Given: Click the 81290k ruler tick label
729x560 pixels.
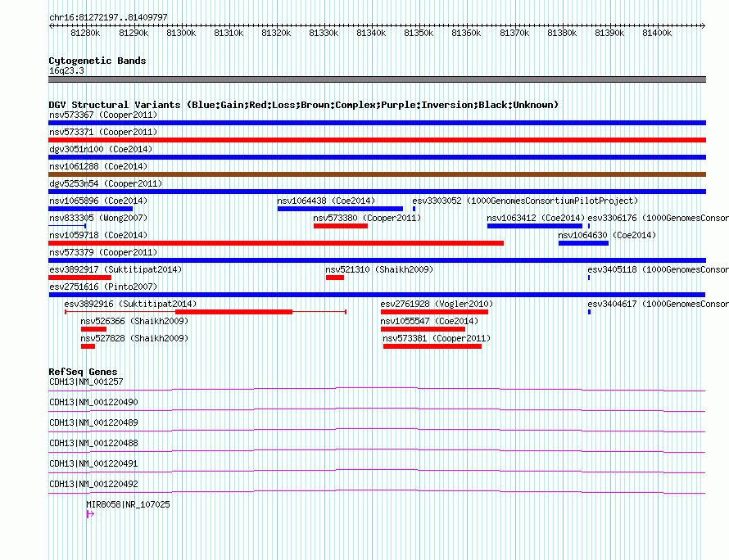Looking at the screenshot, I should coord(134,33).
